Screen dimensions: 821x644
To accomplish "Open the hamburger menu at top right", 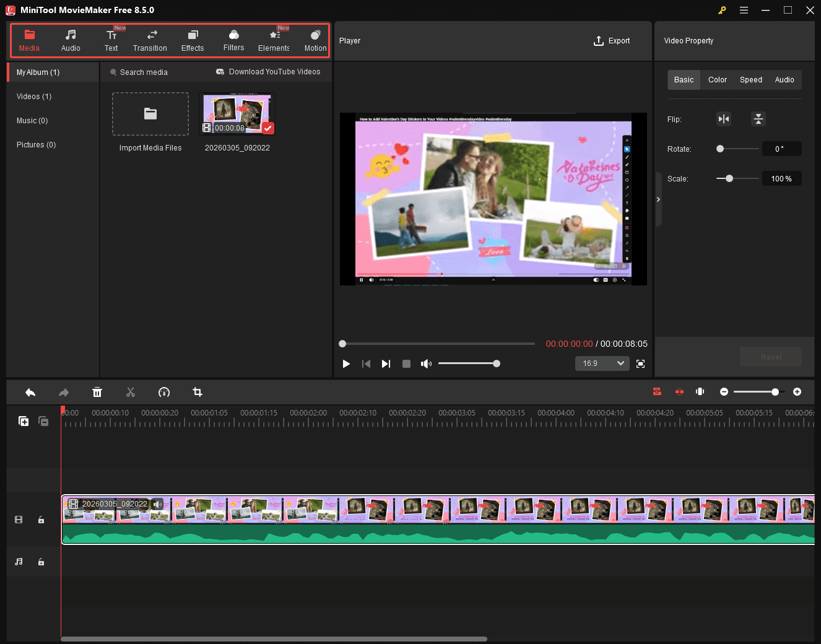I will click(x=744, y=10).
